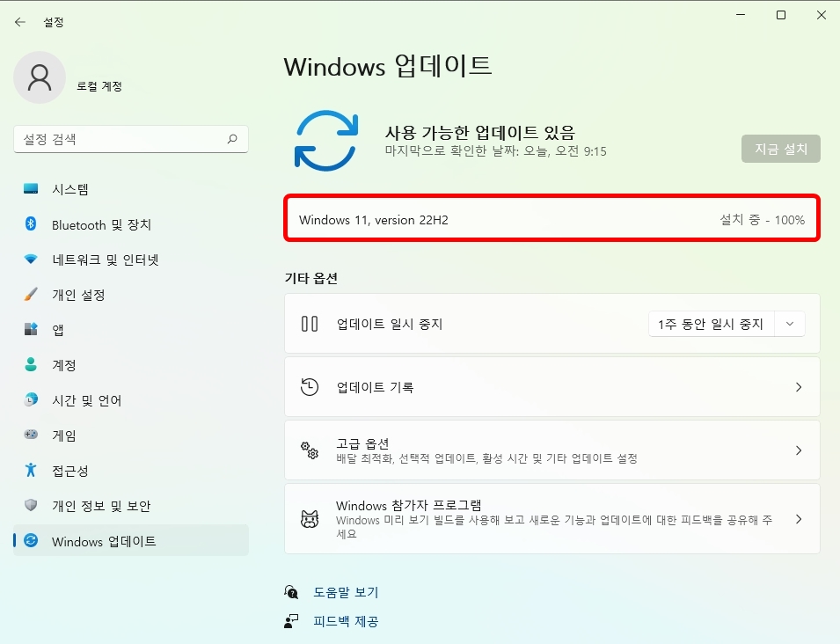840x644 pixels.
Task: Open 계정 settings label
Action: 63,365
